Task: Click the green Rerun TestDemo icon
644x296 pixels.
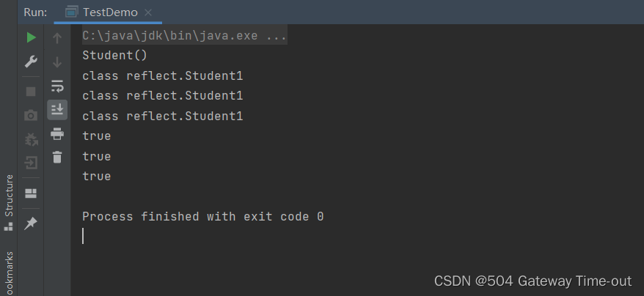Action: [x=32, y=38]
